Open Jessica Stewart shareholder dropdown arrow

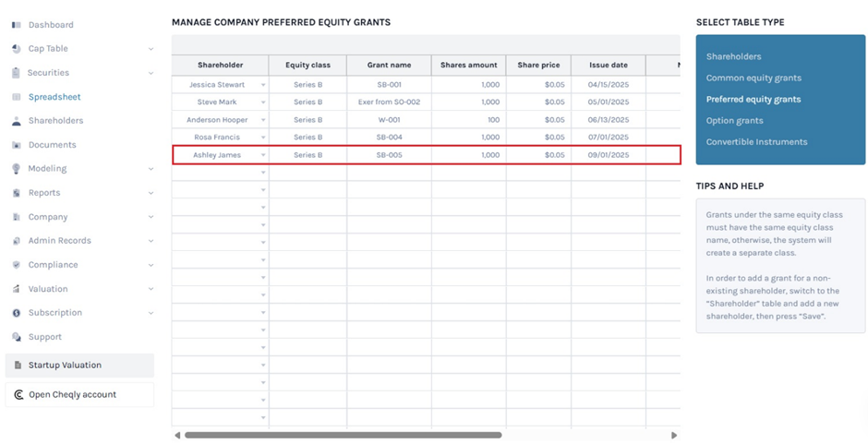(x=263, y=85)
